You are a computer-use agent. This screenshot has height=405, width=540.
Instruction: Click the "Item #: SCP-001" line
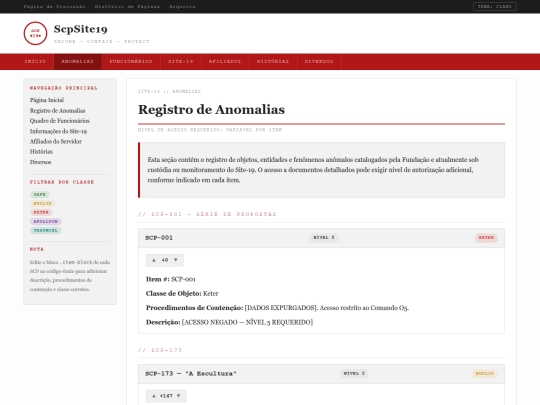point(171,279)
